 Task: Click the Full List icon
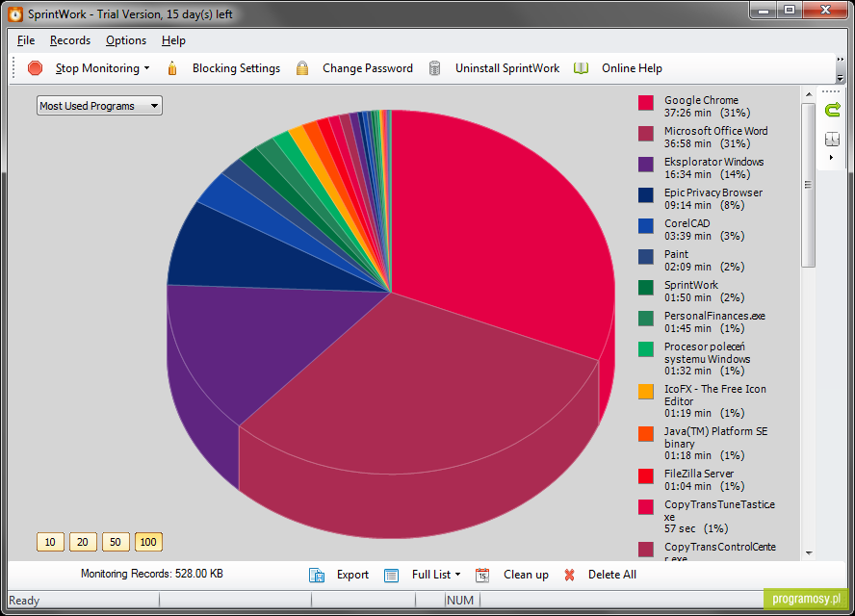[392, 576]
